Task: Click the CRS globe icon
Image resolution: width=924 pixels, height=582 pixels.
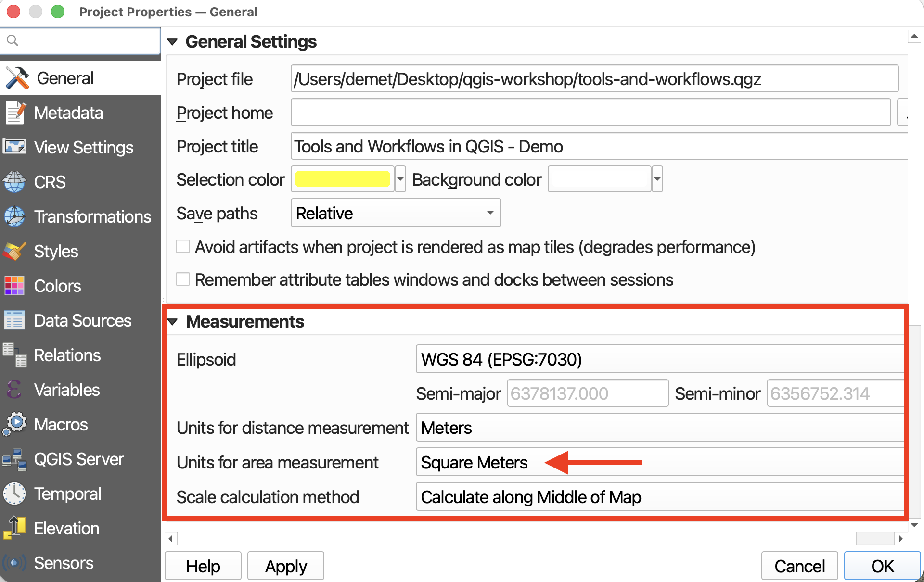Action: 14,182
